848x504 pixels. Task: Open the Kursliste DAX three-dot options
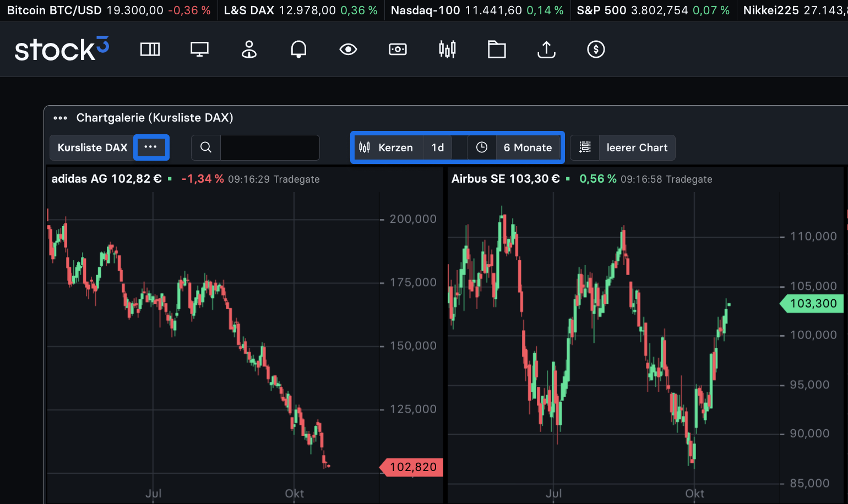pyautogui.click(x=151, y=147)
